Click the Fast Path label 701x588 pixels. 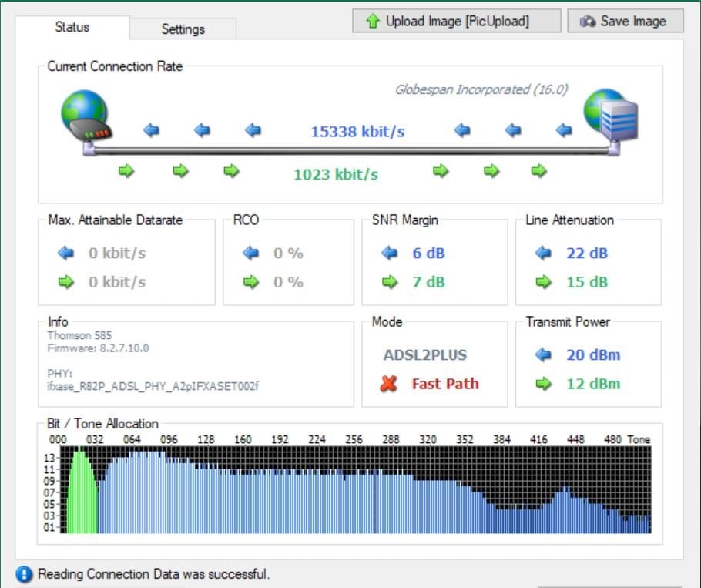click(x=445, y=384)
